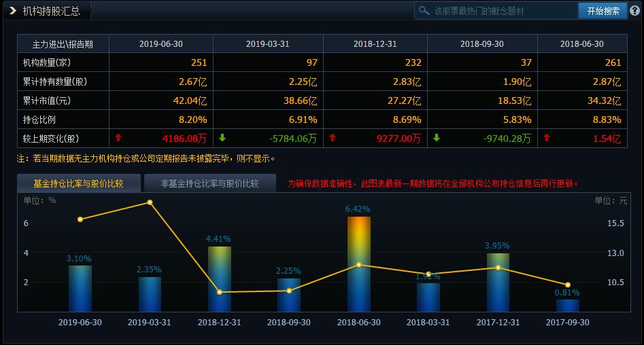Switch to 非基金持仓比率与股价比较 tab

point(209,183)
